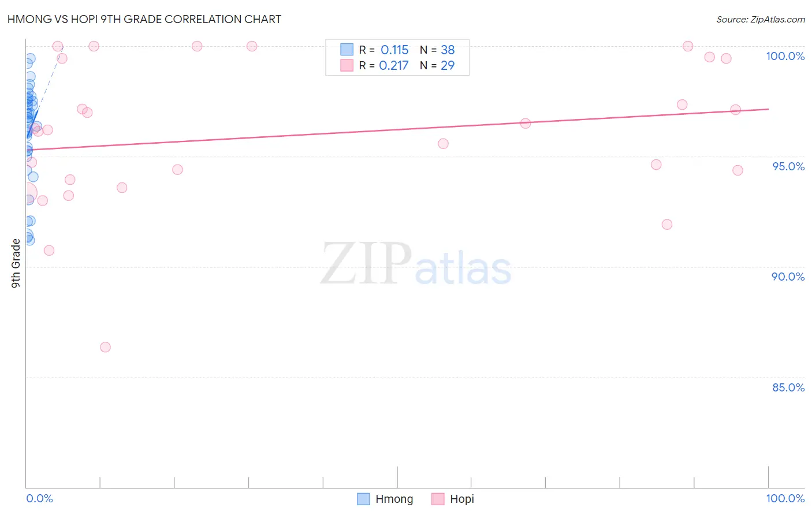The image size is (812, 515).
Task: Select the large pink point at left axis
Action: pyautogui.click(x=27, y=193)
